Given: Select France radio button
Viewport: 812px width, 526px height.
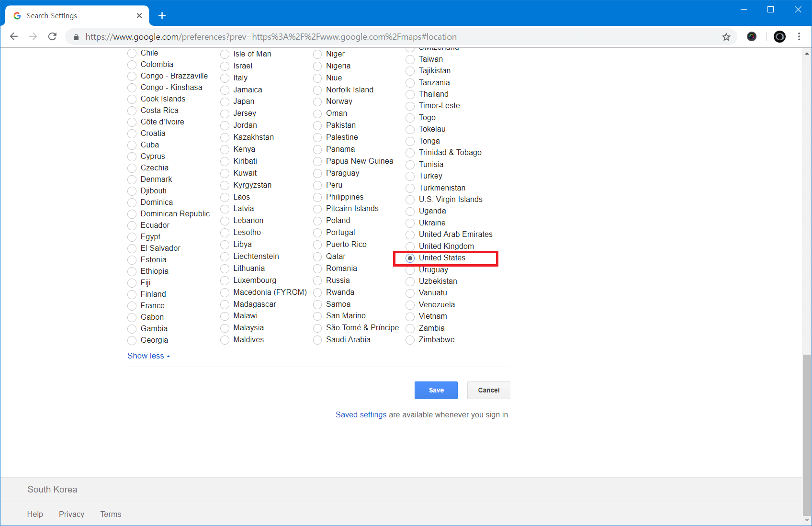Looking at the screenshot, I should click(x=132, y=306).
